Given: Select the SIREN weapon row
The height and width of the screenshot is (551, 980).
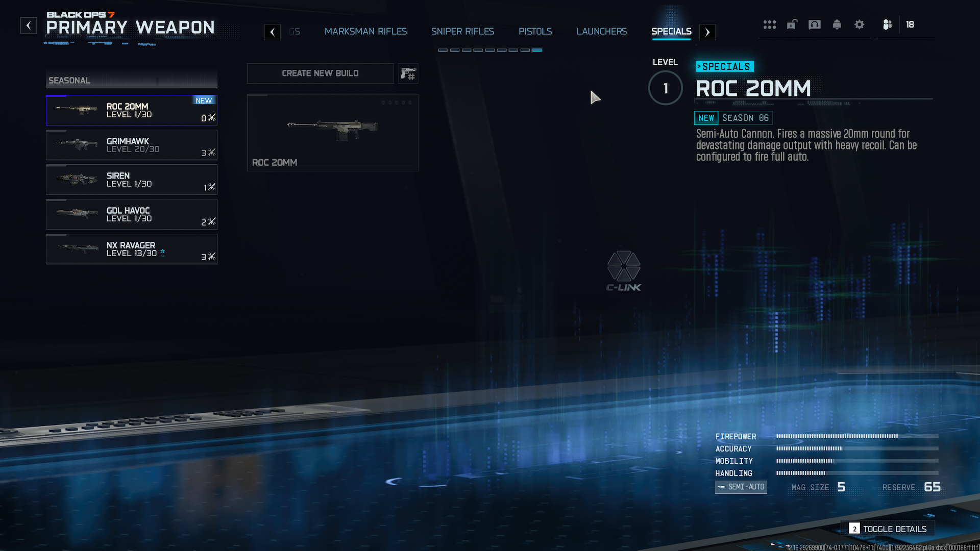Looking at the screenshot, I should click(x=132, y=180).
